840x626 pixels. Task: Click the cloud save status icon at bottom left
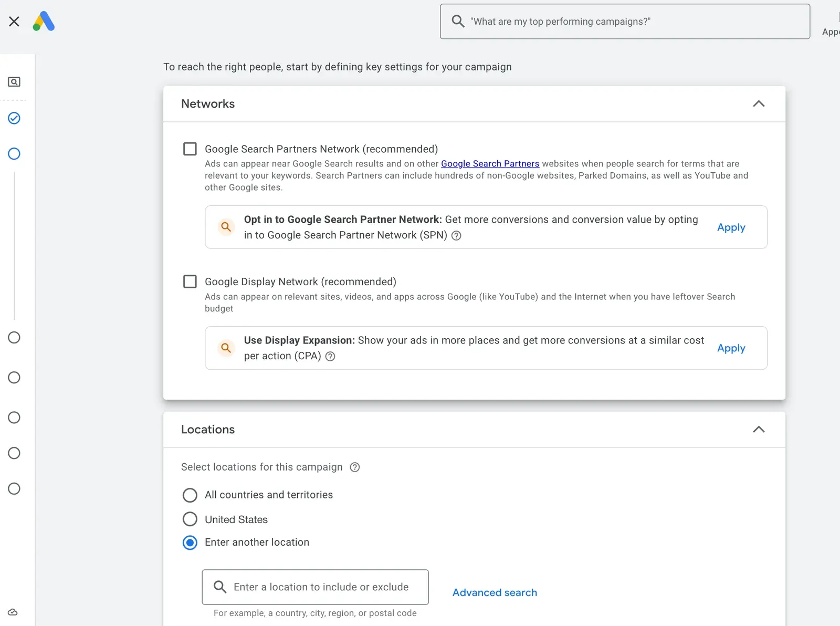13,612
